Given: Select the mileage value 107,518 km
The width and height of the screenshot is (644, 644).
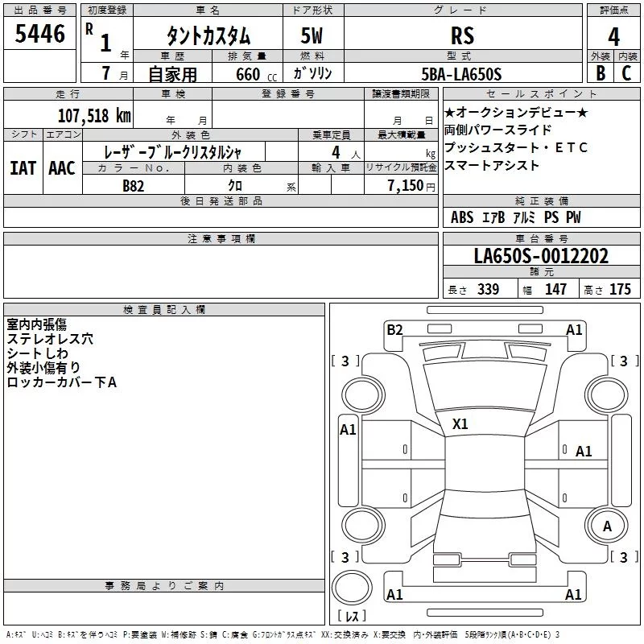Looking at the screenshot, I should coord(94,115).
